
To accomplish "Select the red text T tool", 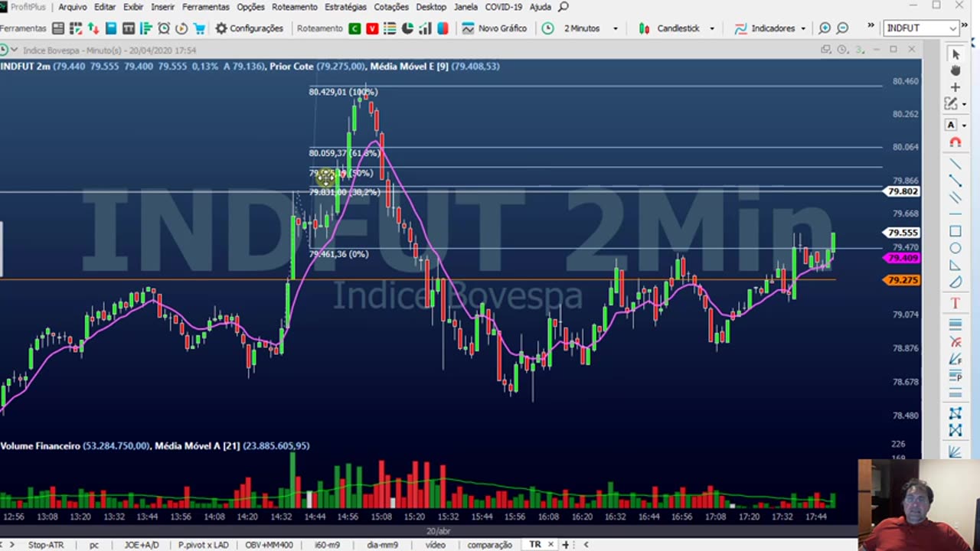I will click(x=955, y=304).
